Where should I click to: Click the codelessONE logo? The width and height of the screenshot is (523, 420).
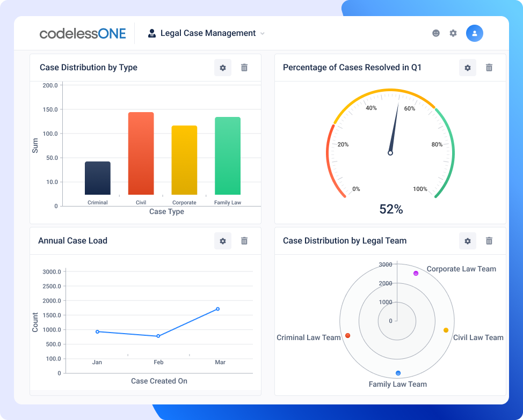tap(83, 33)
